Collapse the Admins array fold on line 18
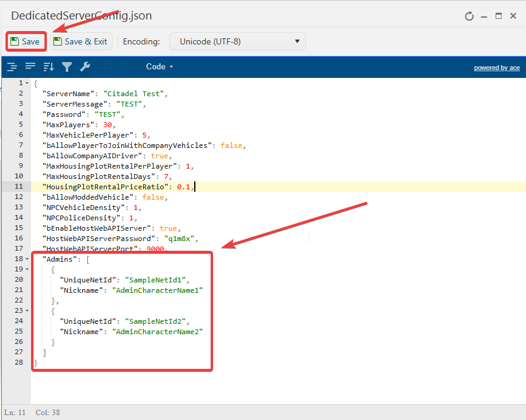This screenshot has height=420, width=526. click(x=27, y=259)
